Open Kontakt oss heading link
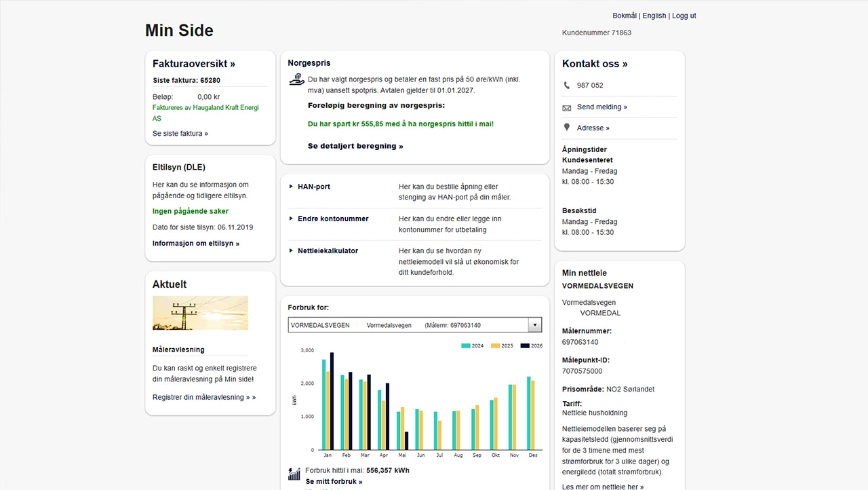Screen dimensions: 868x490 coord(595,64)
